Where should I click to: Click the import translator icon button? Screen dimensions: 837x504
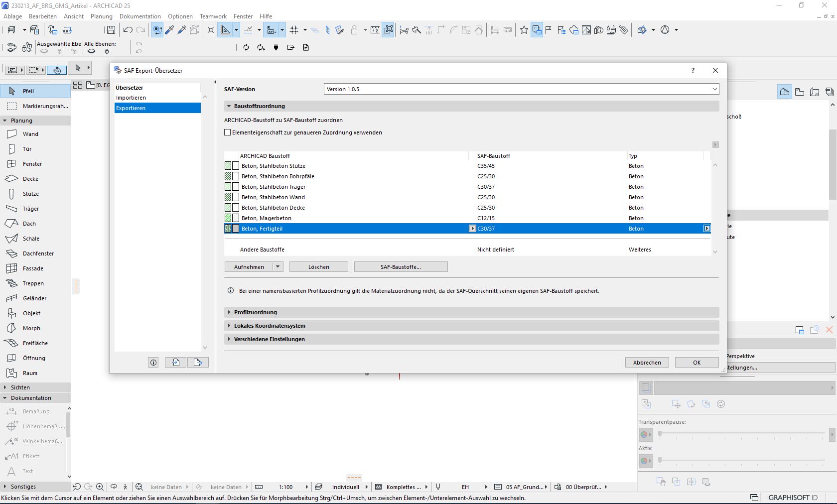pyautogui.click(x=176, y=363)
